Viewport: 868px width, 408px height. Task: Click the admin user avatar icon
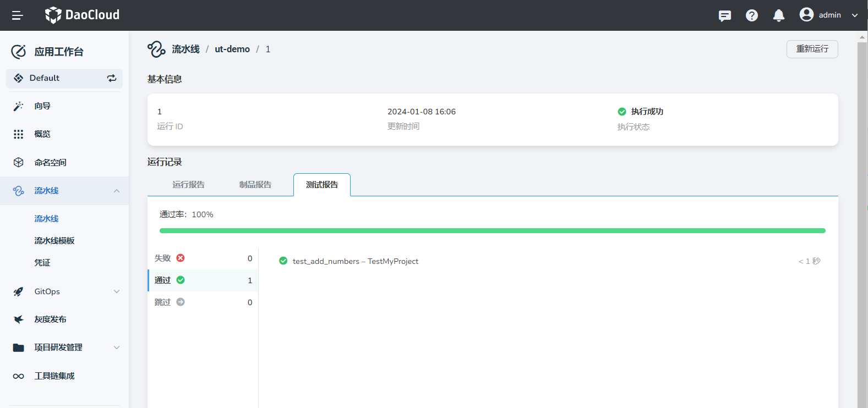click(806, 15)
